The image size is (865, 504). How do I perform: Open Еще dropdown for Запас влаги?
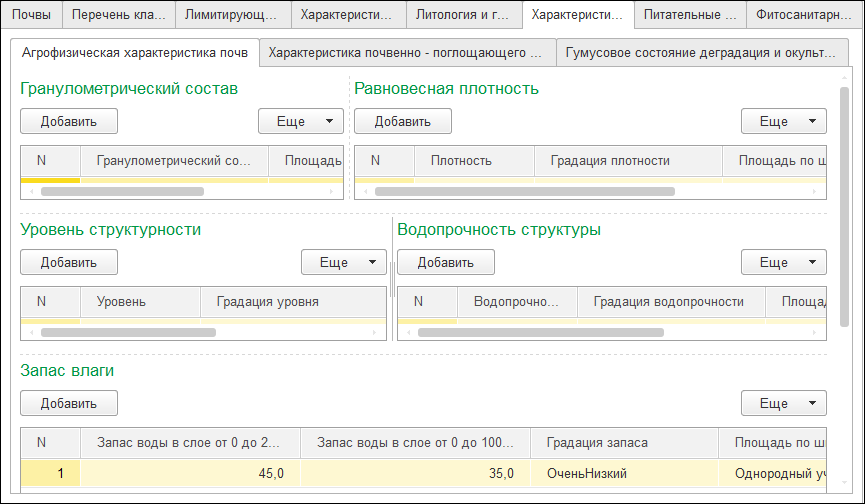click(783, 403)
